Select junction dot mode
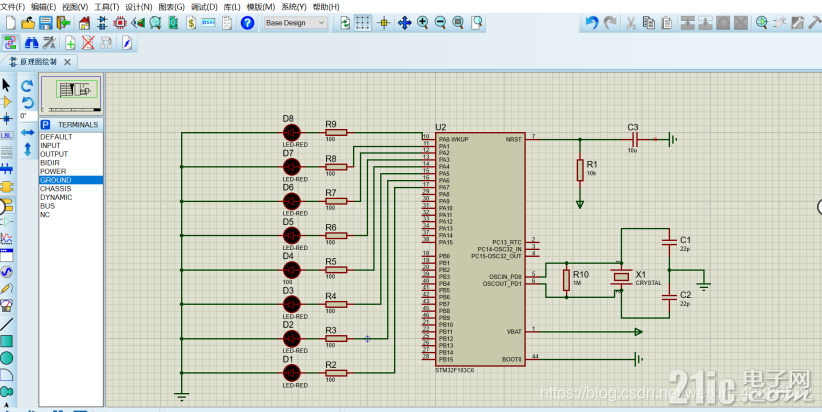This screenshot has width=822, height=412. 6,118
